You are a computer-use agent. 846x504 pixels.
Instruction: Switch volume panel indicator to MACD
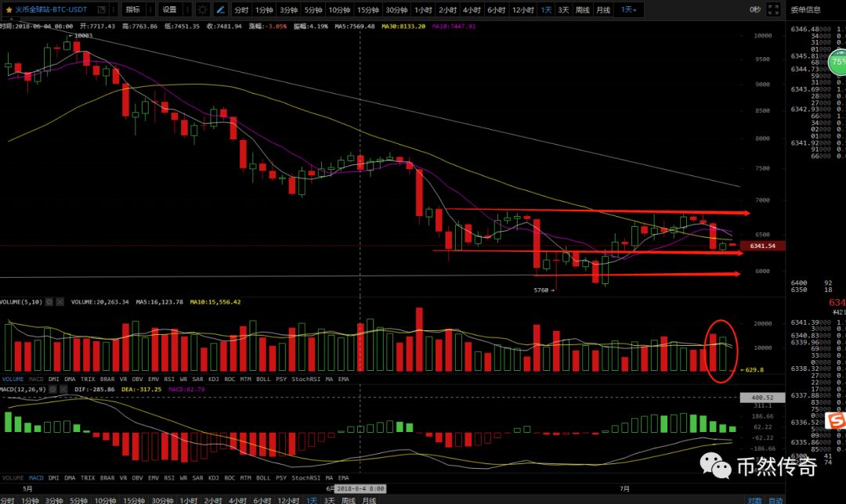[x=36, y=379]
